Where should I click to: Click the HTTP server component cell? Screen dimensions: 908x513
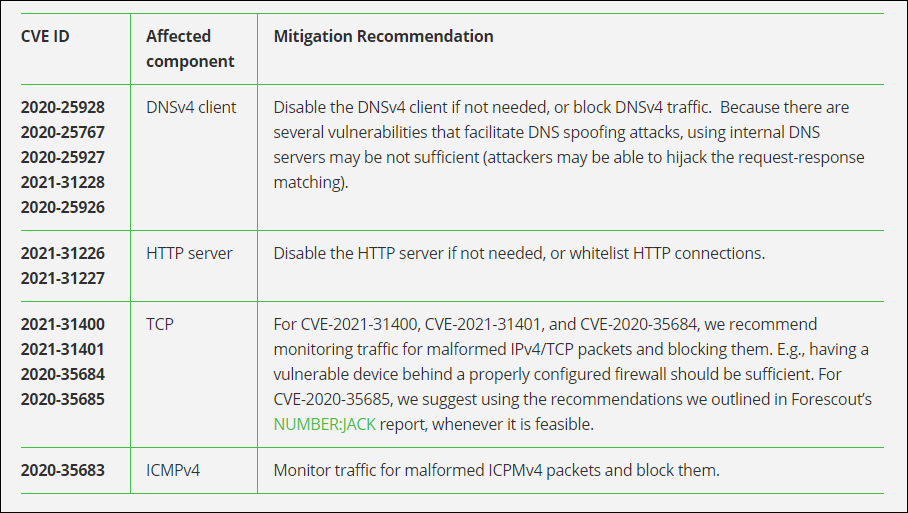tap(189, 253)
